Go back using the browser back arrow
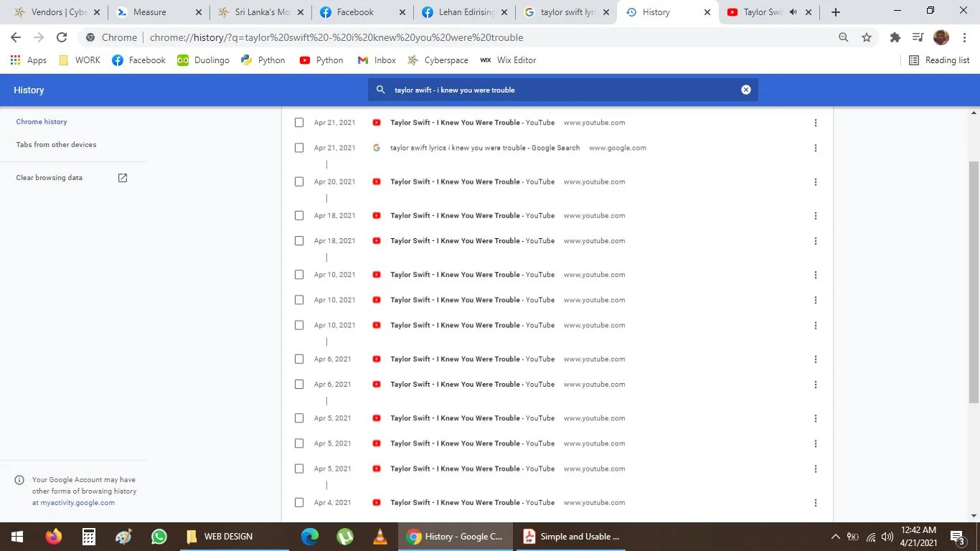This screenshot has height=551, width=980. click(x=16, y=37)
